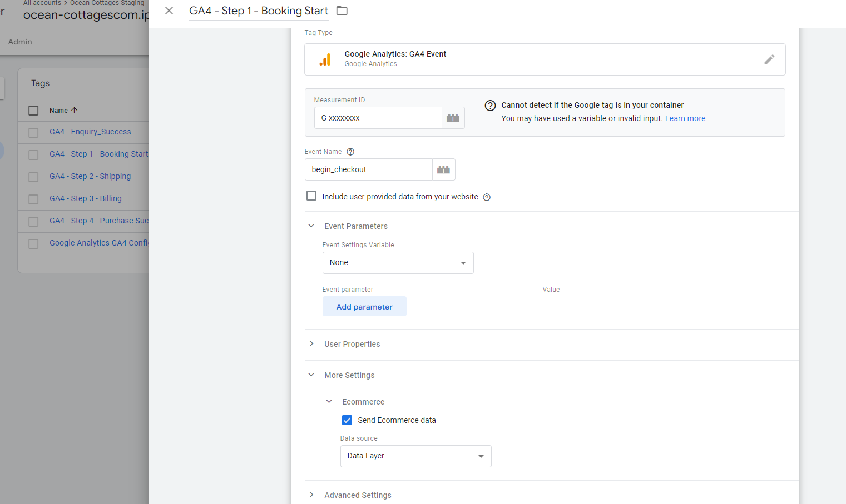Click the sort arrow next to the Name column
This screenshot has height=504, width=846.
pos(75,110)
